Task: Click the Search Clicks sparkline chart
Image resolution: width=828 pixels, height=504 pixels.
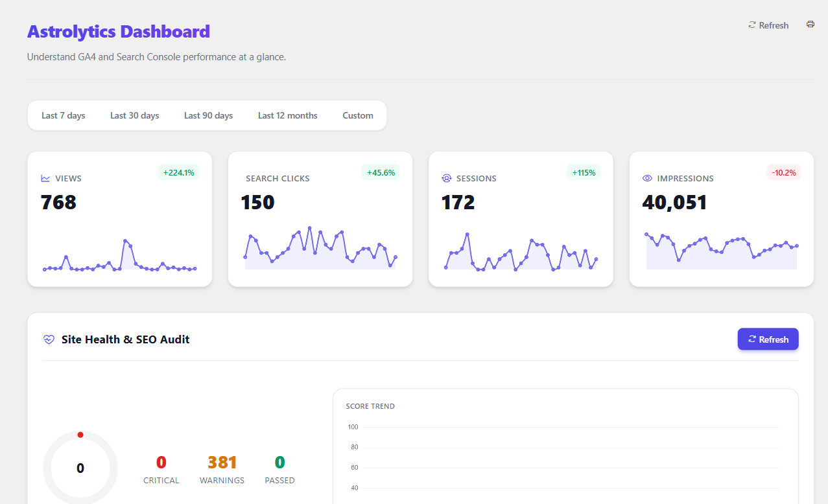Action: point(320,249)
